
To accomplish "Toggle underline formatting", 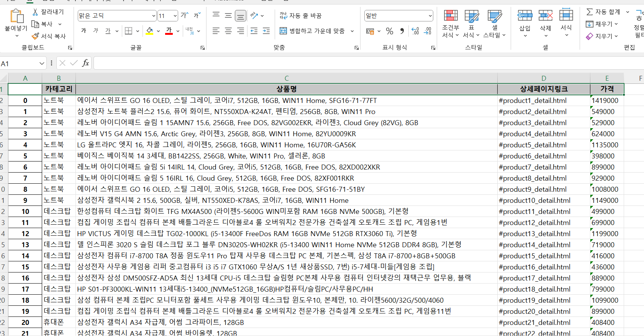I will [108, 31].
